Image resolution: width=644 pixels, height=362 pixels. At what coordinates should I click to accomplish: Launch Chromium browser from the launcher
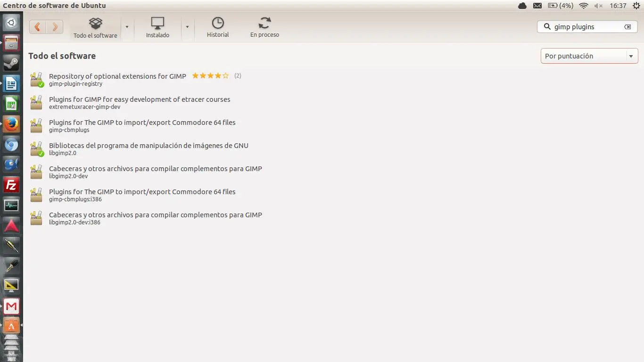11,144
